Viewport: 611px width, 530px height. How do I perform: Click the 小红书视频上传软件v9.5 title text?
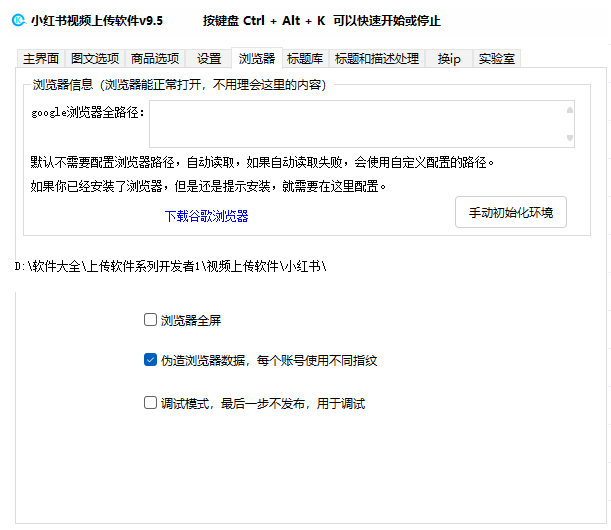(97, 20)
